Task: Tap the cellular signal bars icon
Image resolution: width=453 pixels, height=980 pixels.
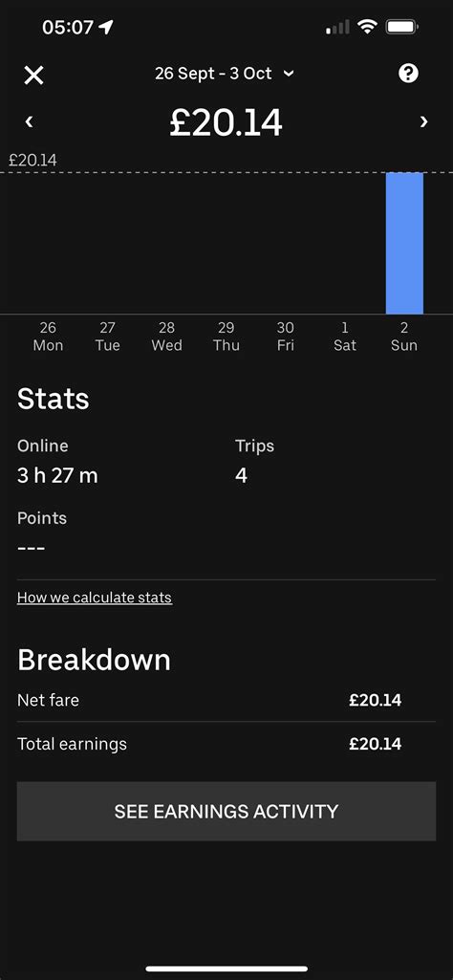Action: point(337,28)
